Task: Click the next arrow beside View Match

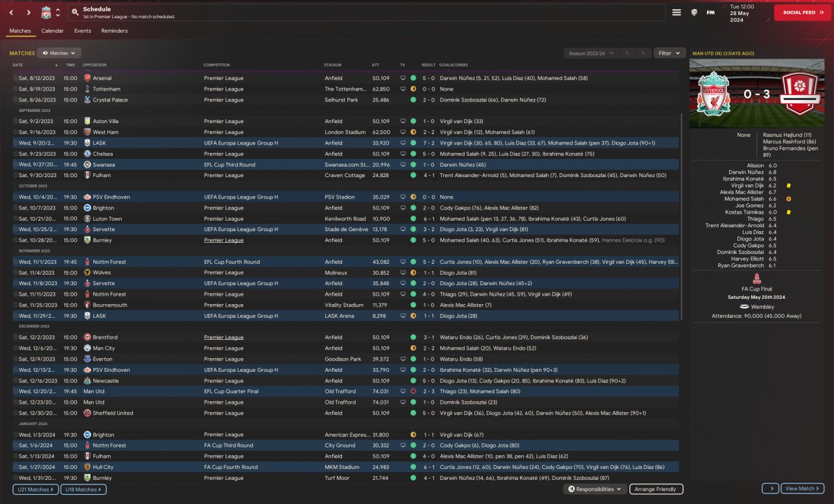Action: click(769, 488)
